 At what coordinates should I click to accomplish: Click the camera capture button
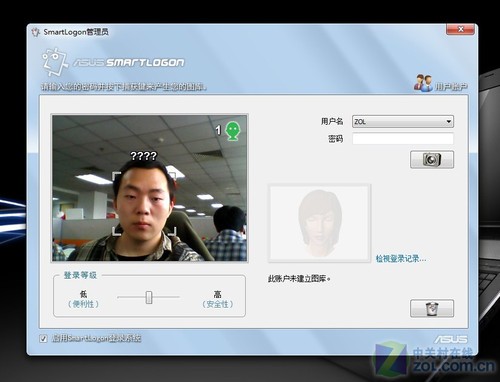[432, 159]
